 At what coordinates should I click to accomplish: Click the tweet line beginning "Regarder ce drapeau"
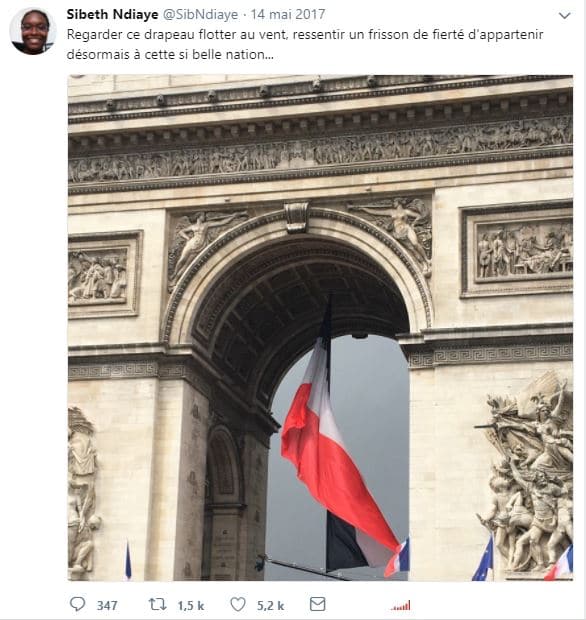point(305,35)
